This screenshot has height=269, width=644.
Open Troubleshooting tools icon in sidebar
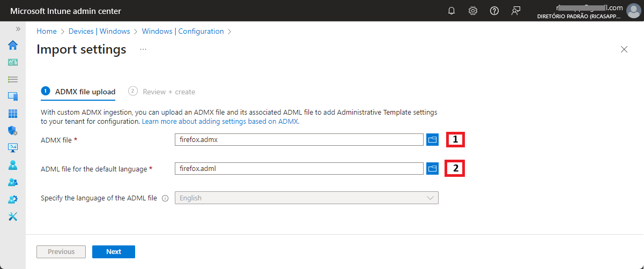coord(13,216)
